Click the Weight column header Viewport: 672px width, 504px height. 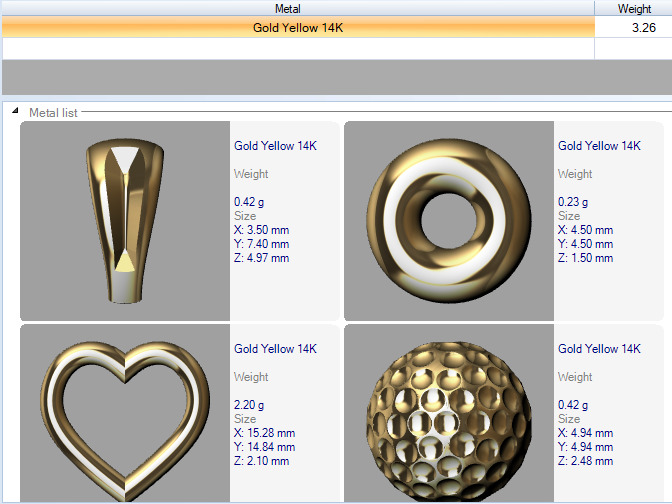(x=633, y=8)
